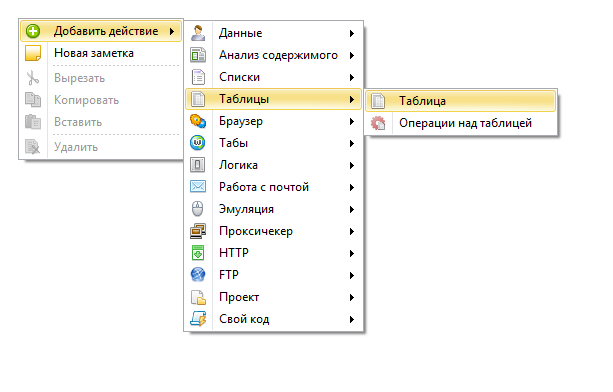
Task: Click the green plus icon for Добавить действие
Action: pyautogui.click(x=33, y=31)
